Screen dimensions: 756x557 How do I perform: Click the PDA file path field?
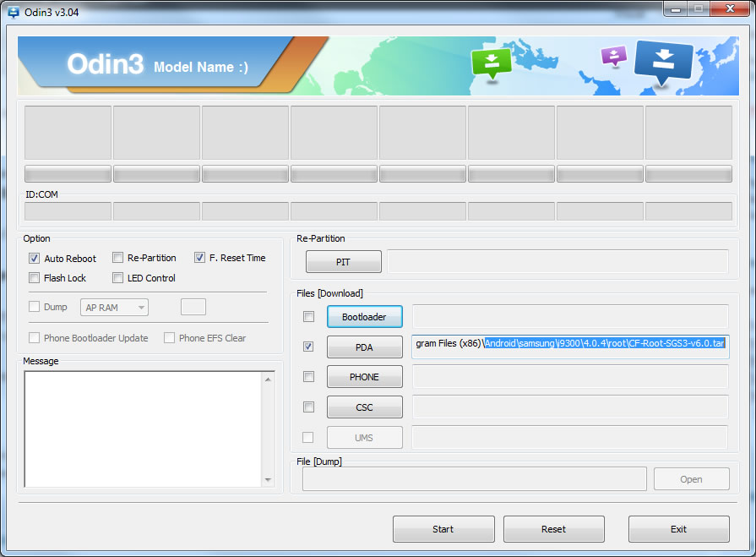coord(570,347)
